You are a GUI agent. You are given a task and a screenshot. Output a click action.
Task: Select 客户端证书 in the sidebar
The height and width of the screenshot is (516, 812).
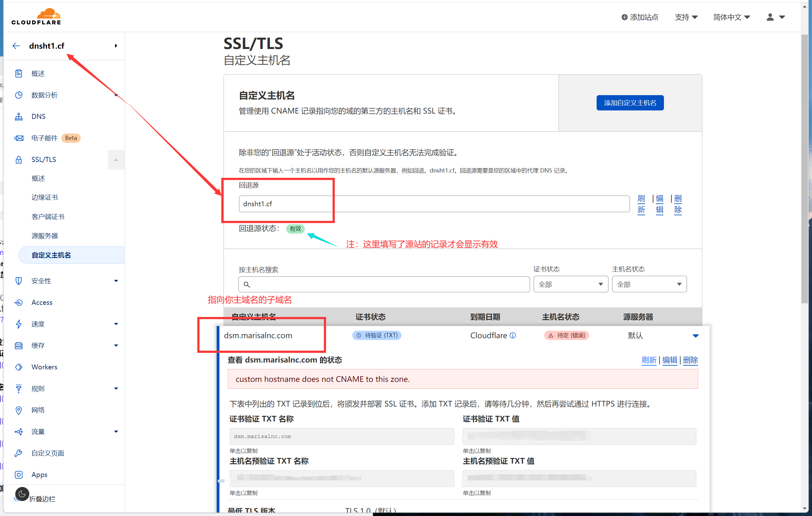pos(48,217)
